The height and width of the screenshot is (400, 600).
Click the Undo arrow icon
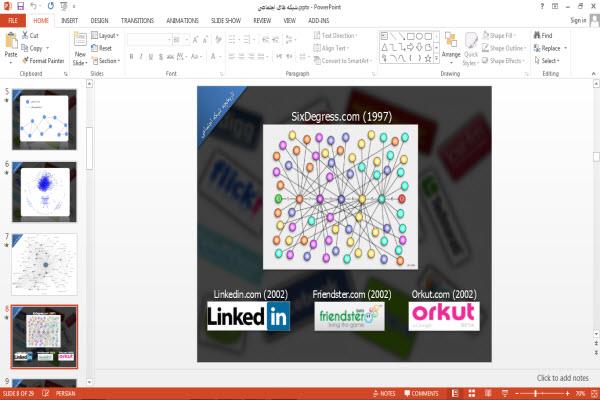[x=34, y=6]
